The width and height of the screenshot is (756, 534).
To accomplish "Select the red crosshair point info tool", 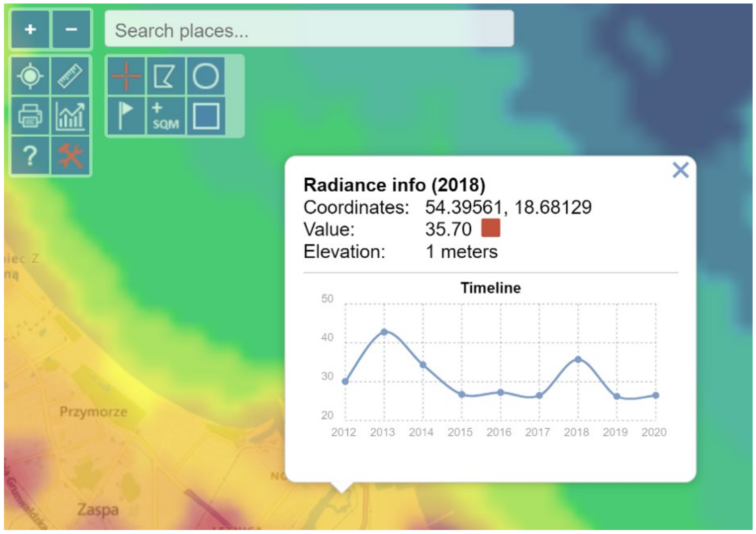I will tap(126, 76).
